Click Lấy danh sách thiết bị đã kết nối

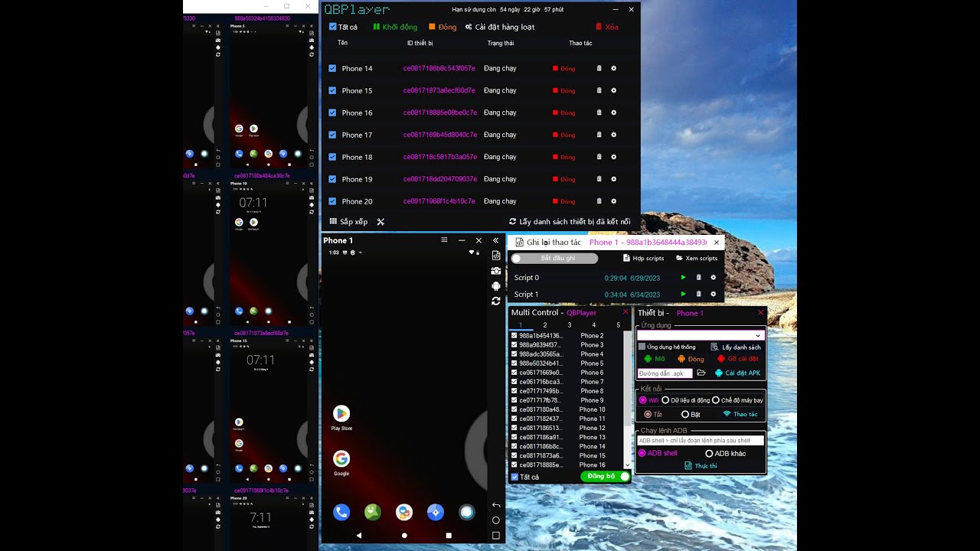click(570, 222)
